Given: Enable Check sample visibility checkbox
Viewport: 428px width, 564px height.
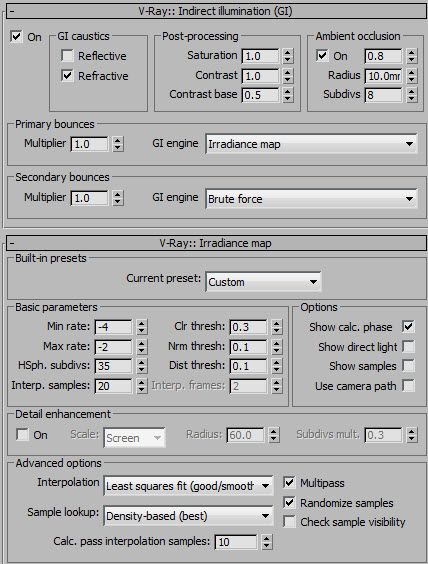Looking at the screenshot, I should pos(289,522).
